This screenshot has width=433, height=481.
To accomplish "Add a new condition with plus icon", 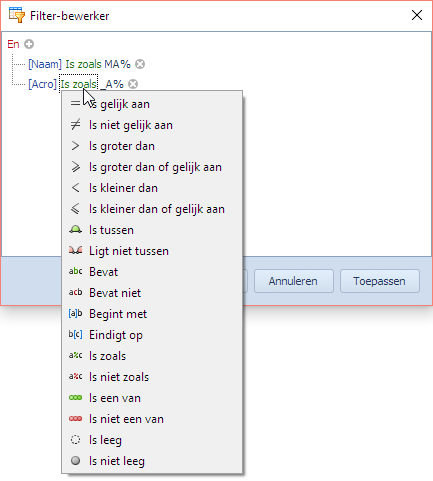I will pos(29,44).
